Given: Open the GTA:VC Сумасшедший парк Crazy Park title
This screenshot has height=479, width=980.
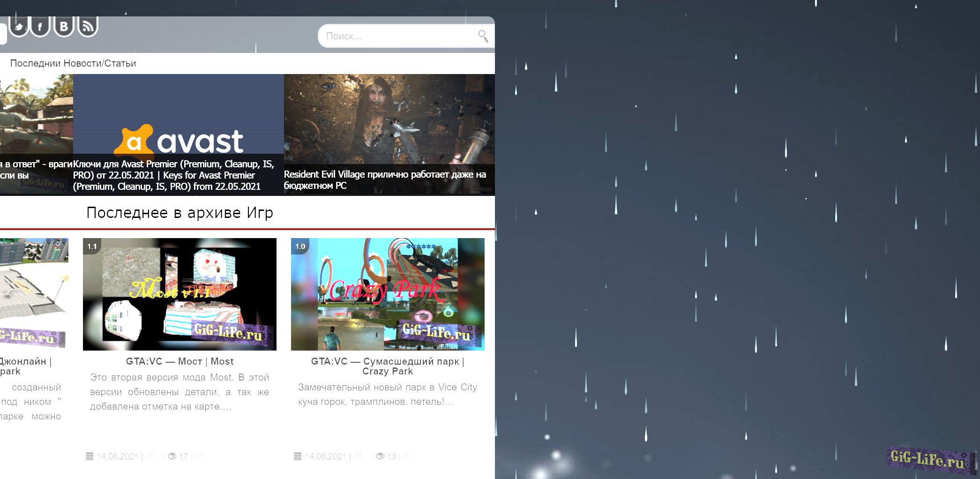Looking at the screenshot, I should [388, 366].
